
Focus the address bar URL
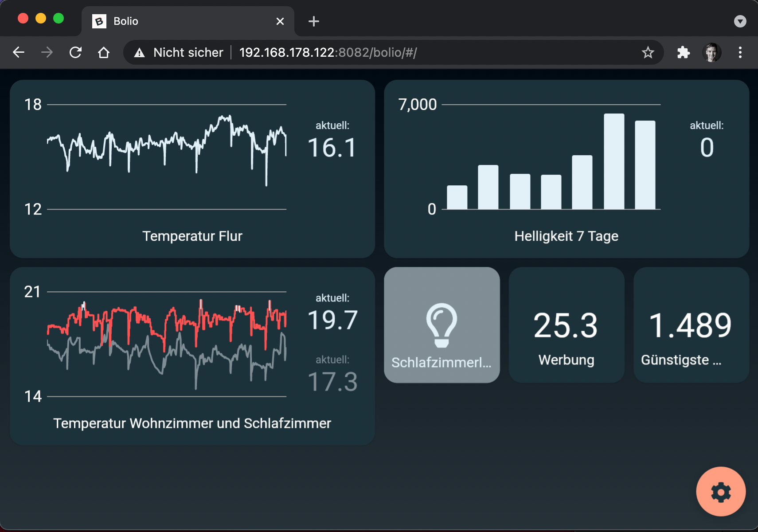328,52
